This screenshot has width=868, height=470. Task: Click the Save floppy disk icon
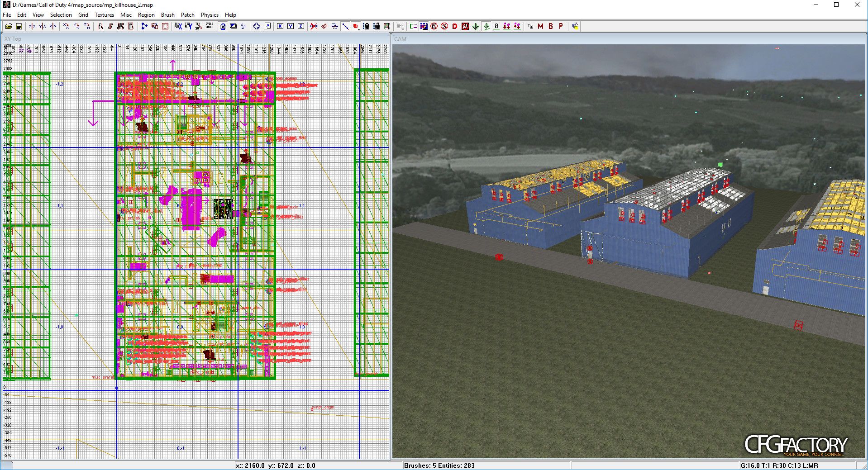coord(19,26)
